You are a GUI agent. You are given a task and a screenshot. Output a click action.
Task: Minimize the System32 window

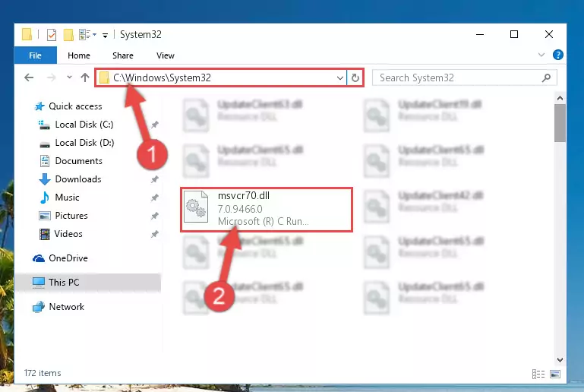(x=480, y=34)
